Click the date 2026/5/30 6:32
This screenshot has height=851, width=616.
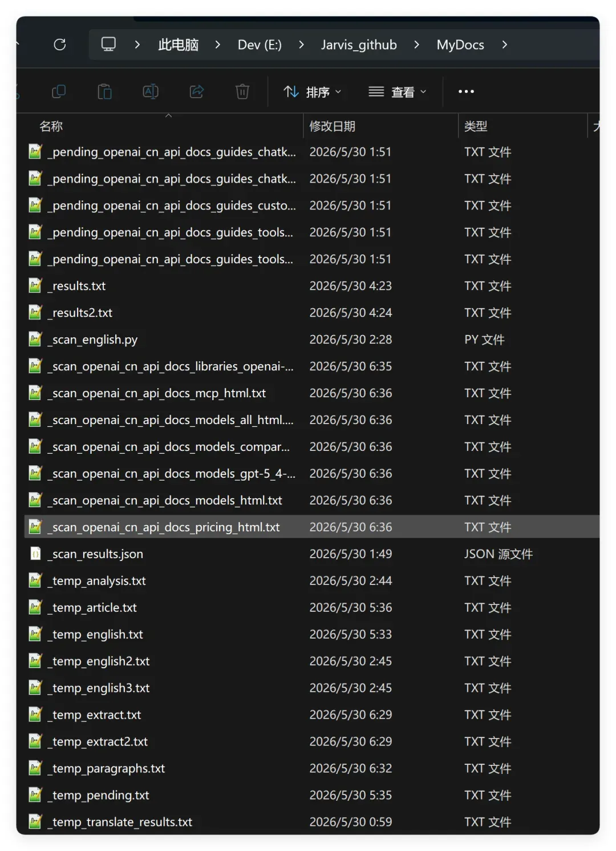(350, 768)
